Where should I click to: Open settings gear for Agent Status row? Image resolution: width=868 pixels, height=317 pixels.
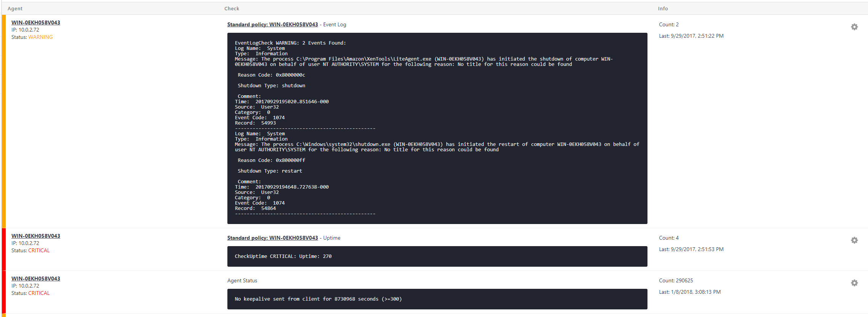coord(854,283)
